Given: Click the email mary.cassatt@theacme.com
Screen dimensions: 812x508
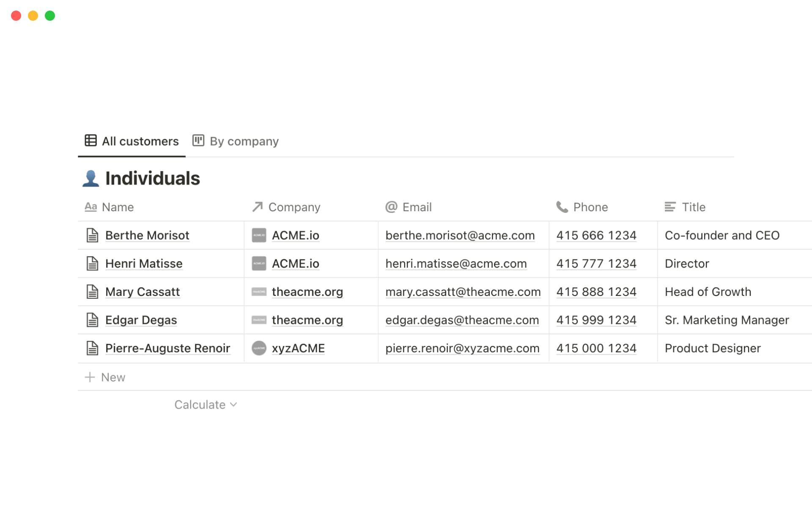Looking at the screenshot, I should click(x=462, y=292).
